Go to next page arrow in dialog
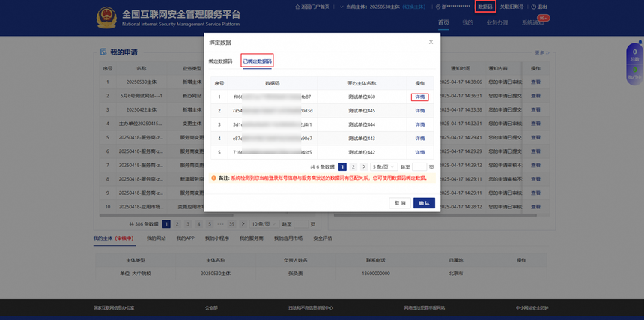Image resolution: width=644 pixels, height=320 pixels. (364, 166)
